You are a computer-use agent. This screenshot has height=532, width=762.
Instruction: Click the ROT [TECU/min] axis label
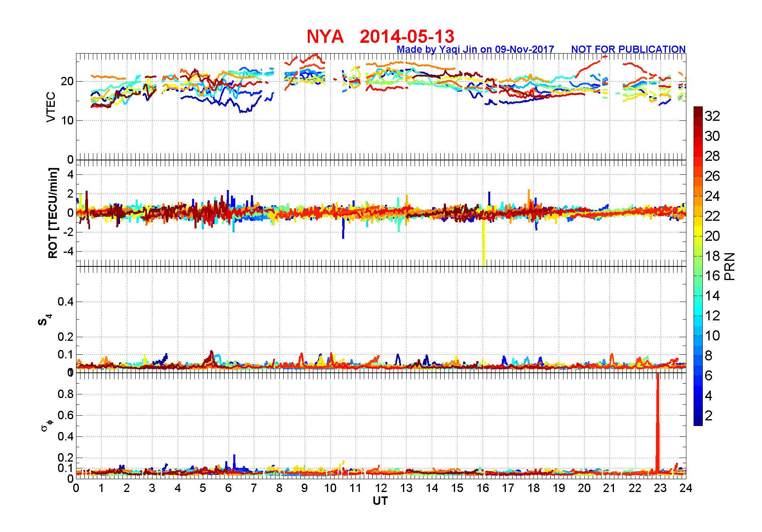(x=53, y=213)
